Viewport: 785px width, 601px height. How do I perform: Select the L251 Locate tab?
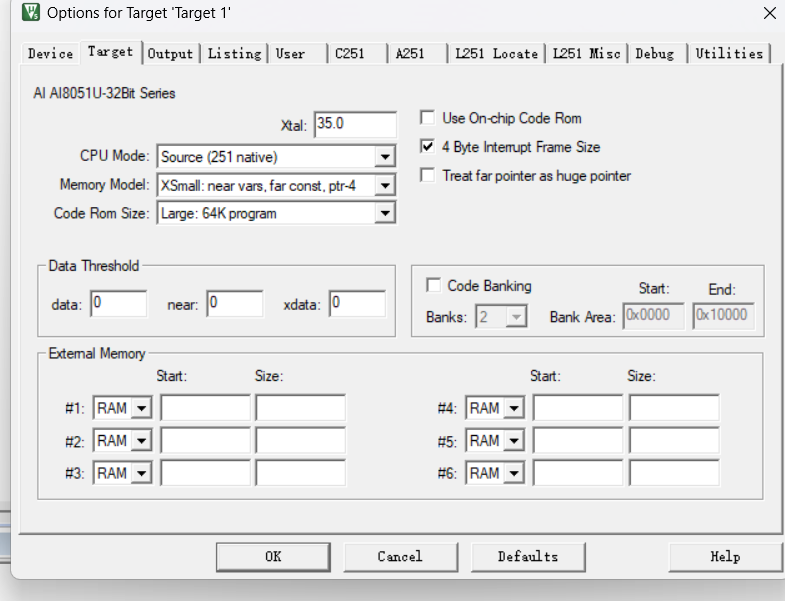pyautogui.click(x=496, y=54)
